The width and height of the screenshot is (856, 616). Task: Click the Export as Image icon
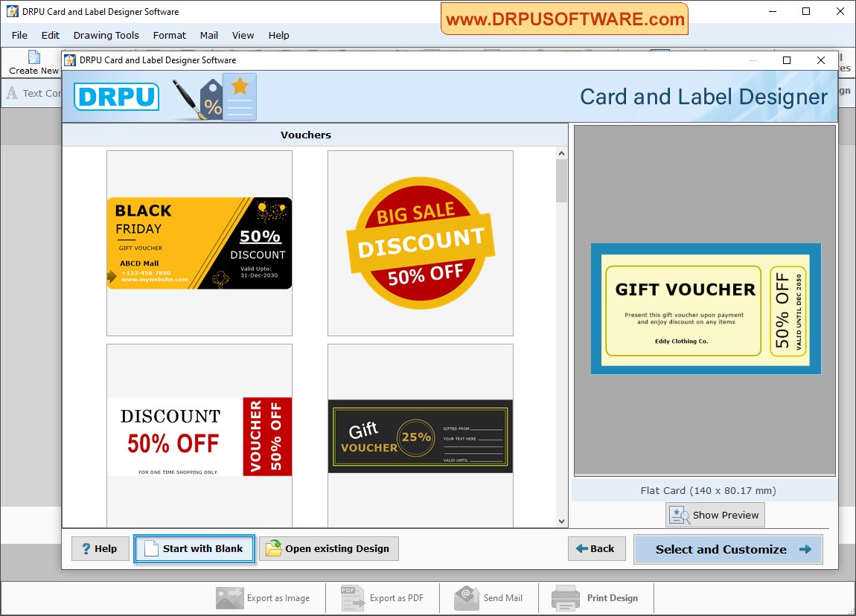[231, 597]
